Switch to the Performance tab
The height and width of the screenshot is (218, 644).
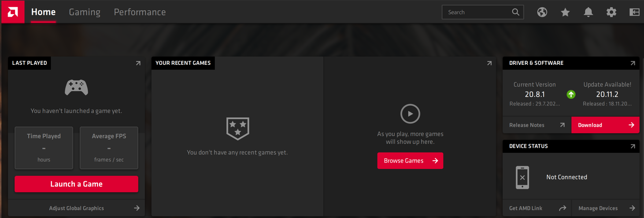140,12
